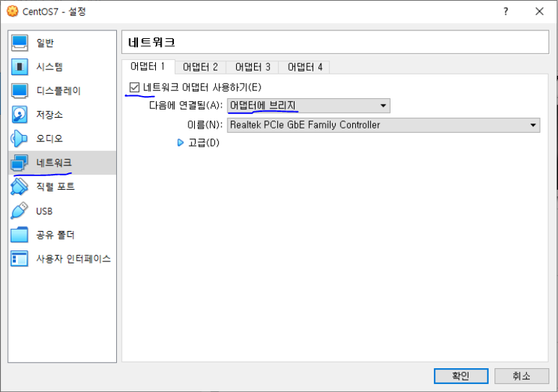Screen dimensions: 558x392
Task: Switch to the 어댑터 1 tab
Action: click(148, 66)
